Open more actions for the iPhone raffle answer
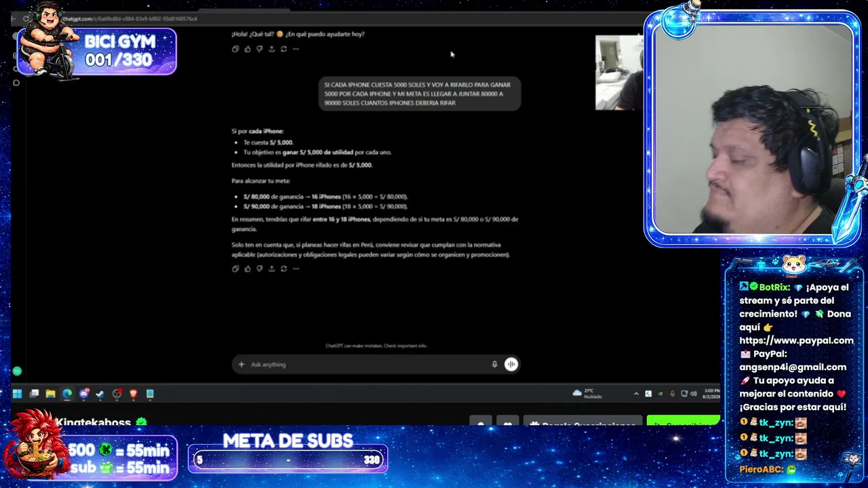868x488 pixels. click(x=296, y=268)
